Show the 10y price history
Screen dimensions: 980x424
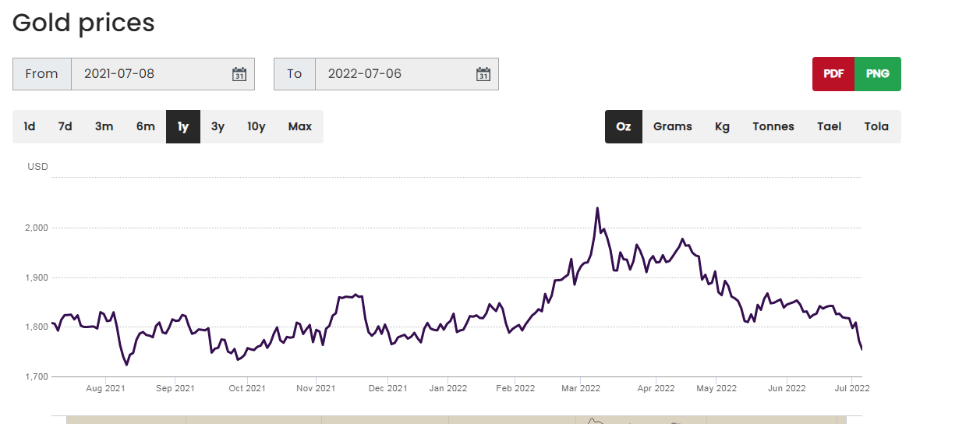pos(256,126)
